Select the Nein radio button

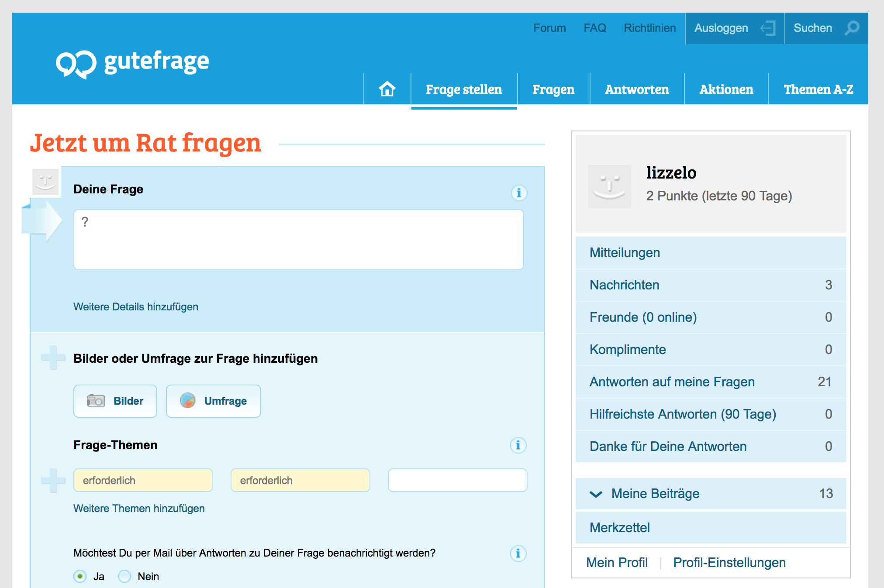click(124, 576)
